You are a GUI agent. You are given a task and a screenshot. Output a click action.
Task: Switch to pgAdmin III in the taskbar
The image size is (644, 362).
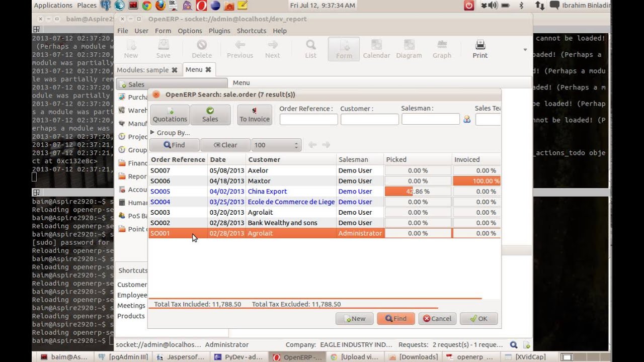[x=123, y=357]
